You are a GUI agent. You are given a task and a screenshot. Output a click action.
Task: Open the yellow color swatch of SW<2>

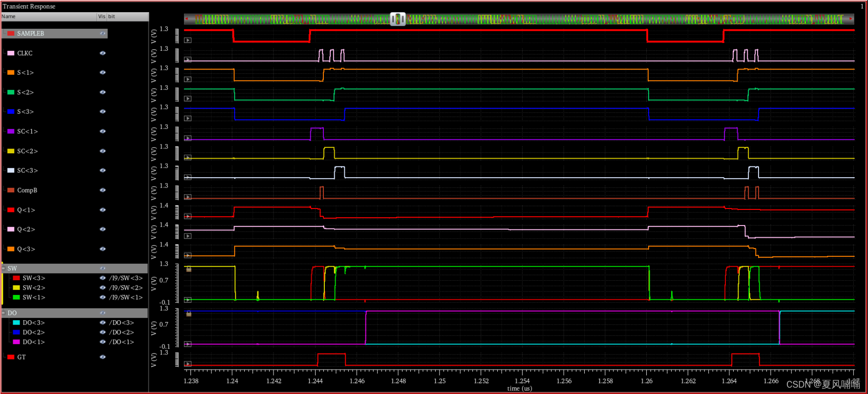coord(16,288)
